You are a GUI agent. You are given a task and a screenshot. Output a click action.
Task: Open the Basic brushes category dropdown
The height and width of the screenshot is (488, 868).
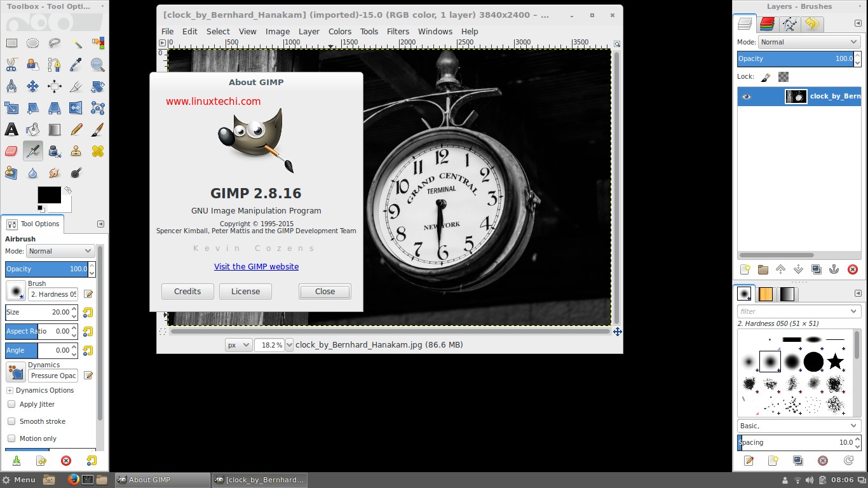tap(799, 426)
